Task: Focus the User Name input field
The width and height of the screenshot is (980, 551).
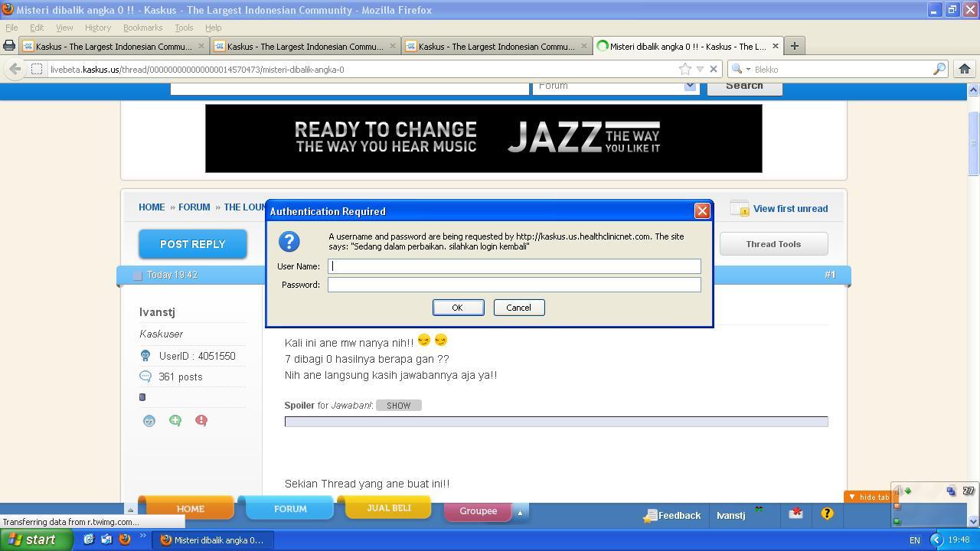Action: pyautogui.click(x=514, y=266)
